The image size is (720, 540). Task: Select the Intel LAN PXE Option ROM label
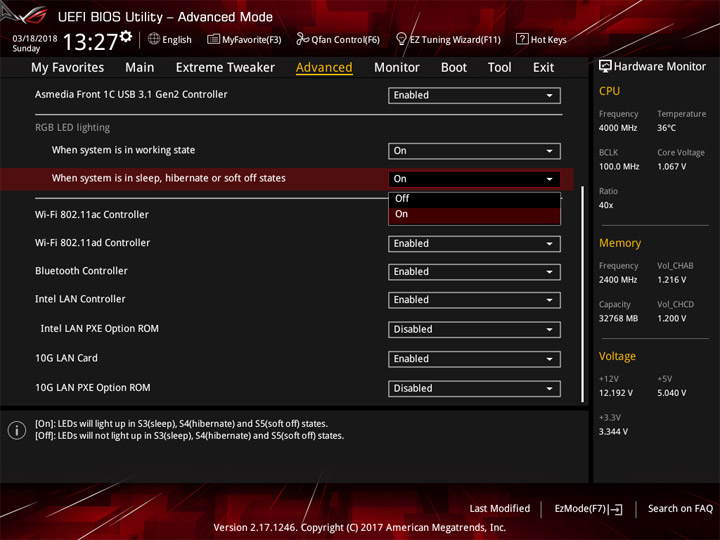click(x=100, y=328)
